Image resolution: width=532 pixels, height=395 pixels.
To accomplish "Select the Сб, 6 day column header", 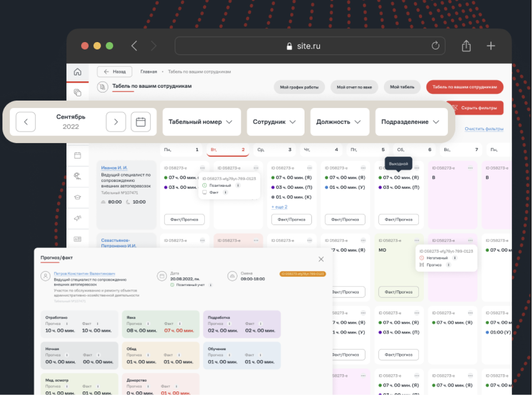I will (x=414, y=150).
